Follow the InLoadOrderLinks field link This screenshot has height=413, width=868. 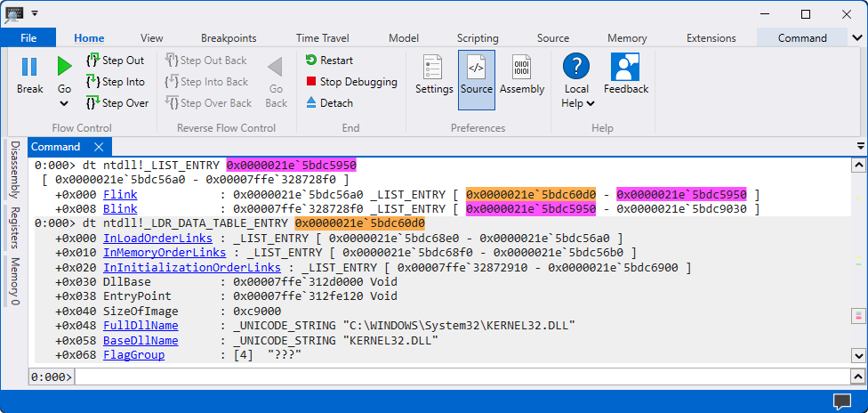coord(157,239)
